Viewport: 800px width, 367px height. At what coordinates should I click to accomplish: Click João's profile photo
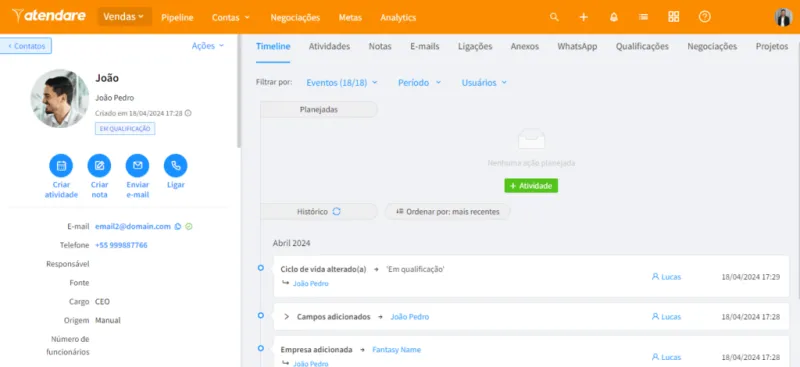point(60,99)
